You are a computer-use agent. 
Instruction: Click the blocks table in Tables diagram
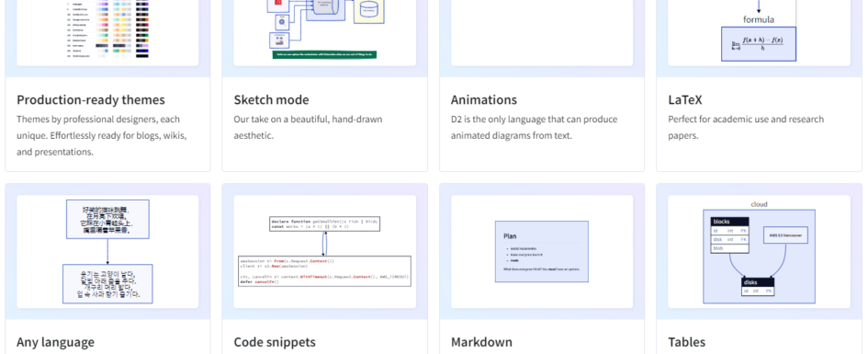coord(729,235)
